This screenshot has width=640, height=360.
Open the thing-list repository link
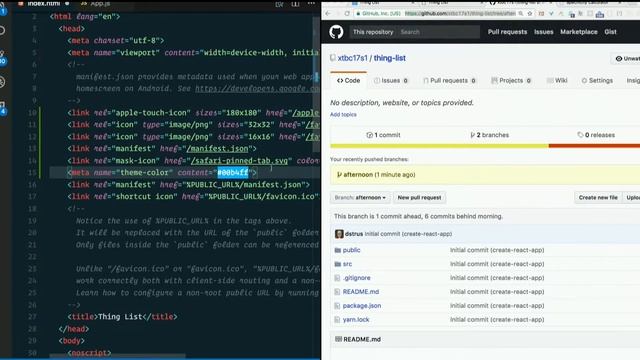point(390,58)
